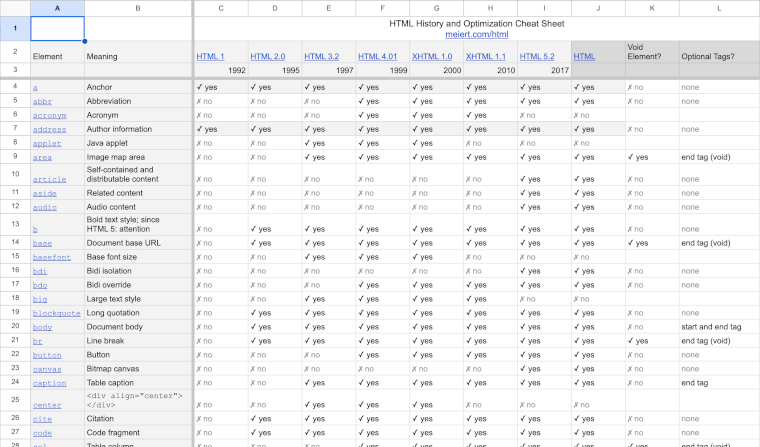Select the 'Meaning' header cell
Image resolution: width=760 pixels, height=447 pixels.
pos(136,57)
